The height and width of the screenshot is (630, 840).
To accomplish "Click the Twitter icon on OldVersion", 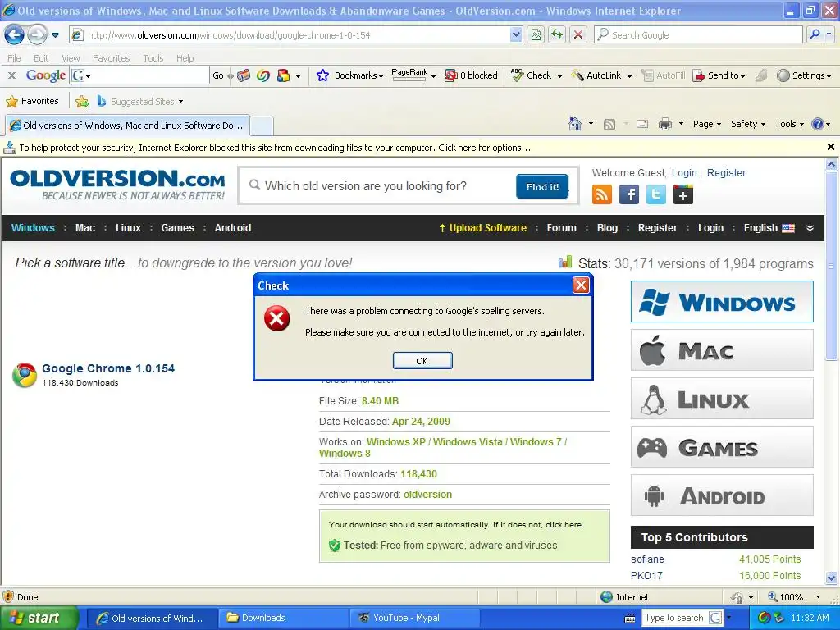I will tap(655, 194).
